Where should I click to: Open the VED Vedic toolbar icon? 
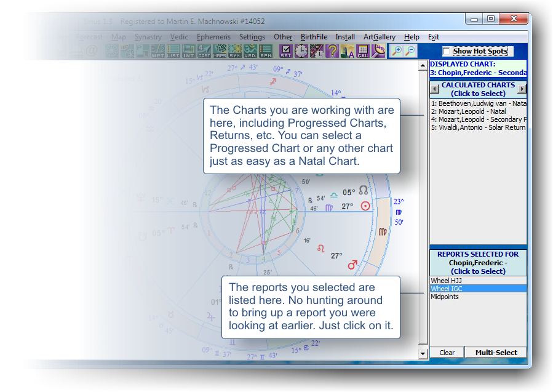(250, 51)
